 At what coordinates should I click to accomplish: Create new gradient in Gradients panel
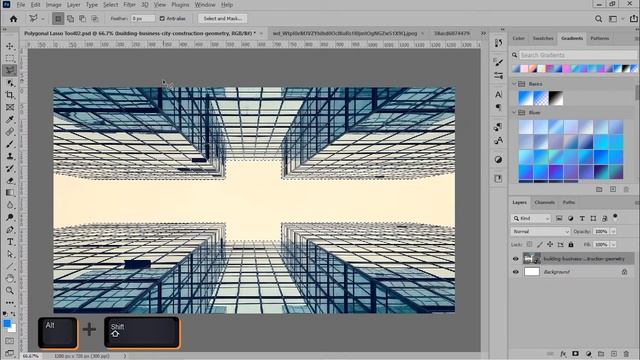(613, 189)
